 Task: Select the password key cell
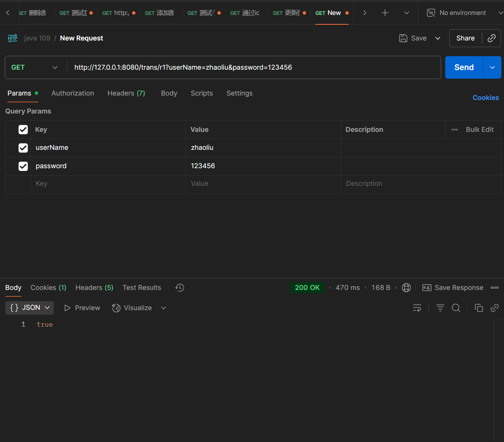[108, 166]
